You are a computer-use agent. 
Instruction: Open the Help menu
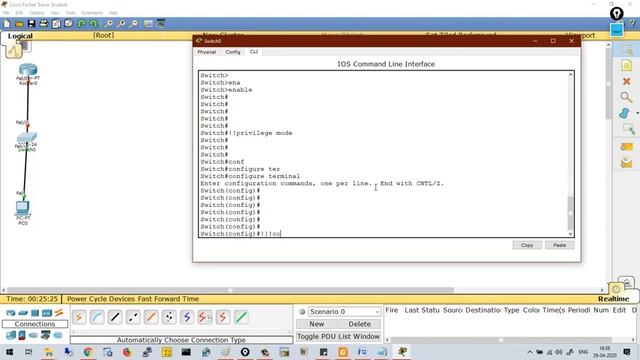(x=113, y=13)
